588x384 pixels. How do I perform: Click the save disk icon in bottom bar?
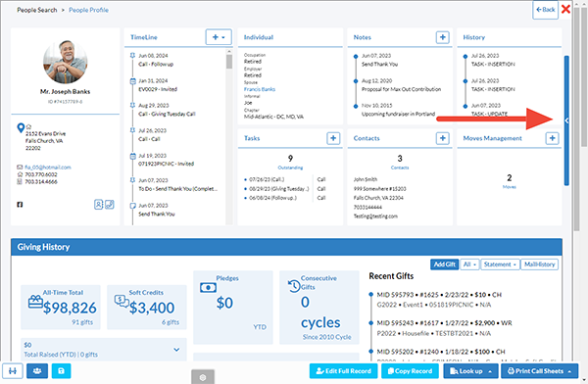pos(61,371)
